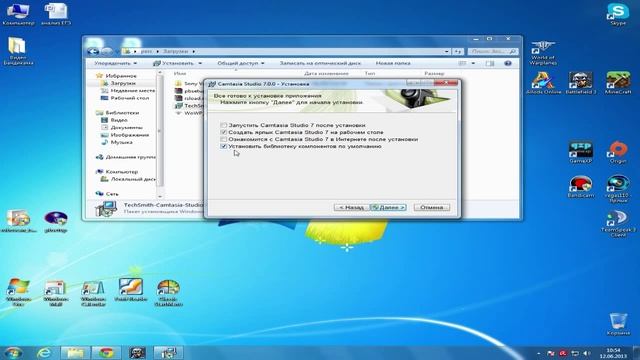Image resolution: width=640 pixels, height=360 pixels.
Task: Select 'Видео' library in navigation pane
Action: tap(119, 120)
